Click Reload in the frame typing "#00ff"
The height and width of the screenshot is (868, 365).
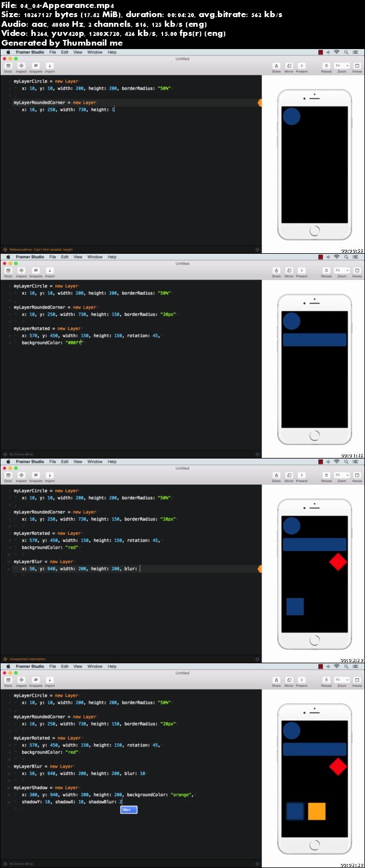(326, 272)
